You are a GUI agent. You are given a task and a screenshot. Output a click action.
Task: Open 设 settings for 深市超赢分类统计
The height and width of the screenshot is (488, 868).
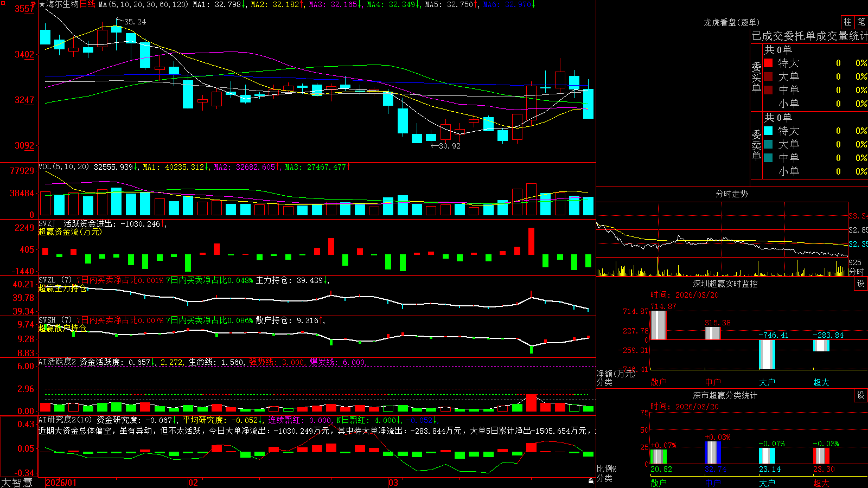click(x=861, y=395)
